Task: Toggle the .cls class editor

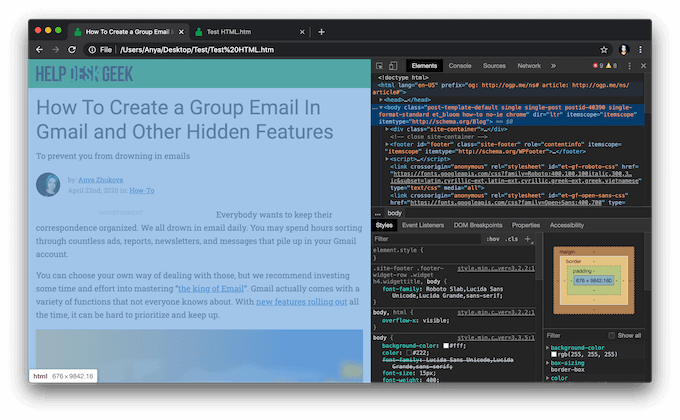Action: pos(512,239)
